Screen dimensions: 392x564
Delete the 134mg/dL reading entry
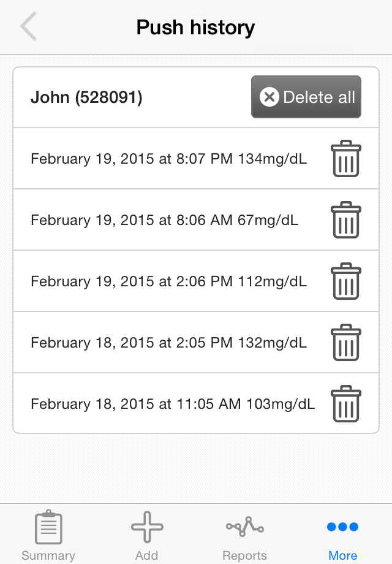[x=345, y=159]
